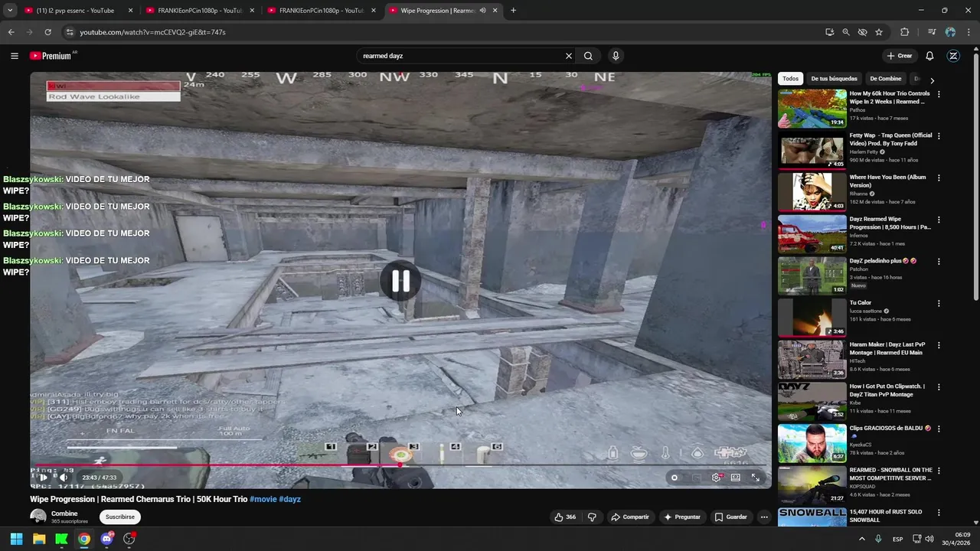The image size is (980, 551).
Task: Enter fullscreen on the video player
Action: pyautogui.click(x=756, y=478)
